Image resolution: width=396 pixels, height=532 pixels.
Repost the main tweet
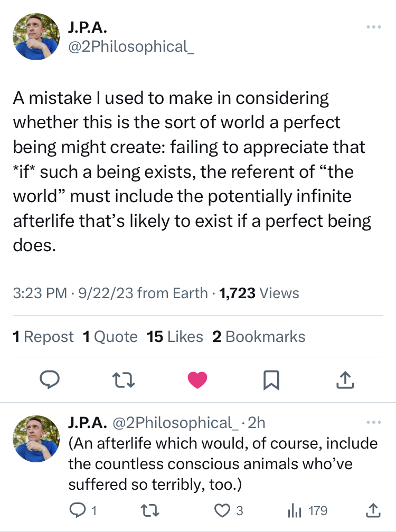[124, 379]
